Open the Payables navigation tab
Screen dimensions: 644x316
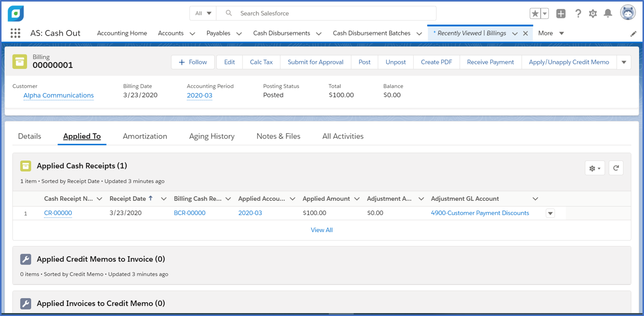point(218,33)
